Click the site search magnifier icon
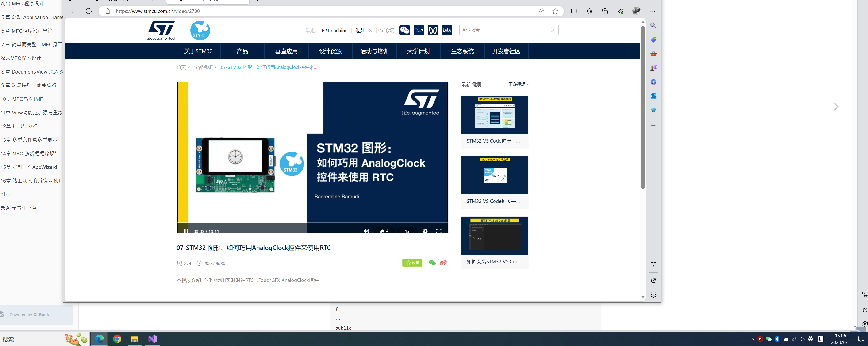 coord(552,30)
